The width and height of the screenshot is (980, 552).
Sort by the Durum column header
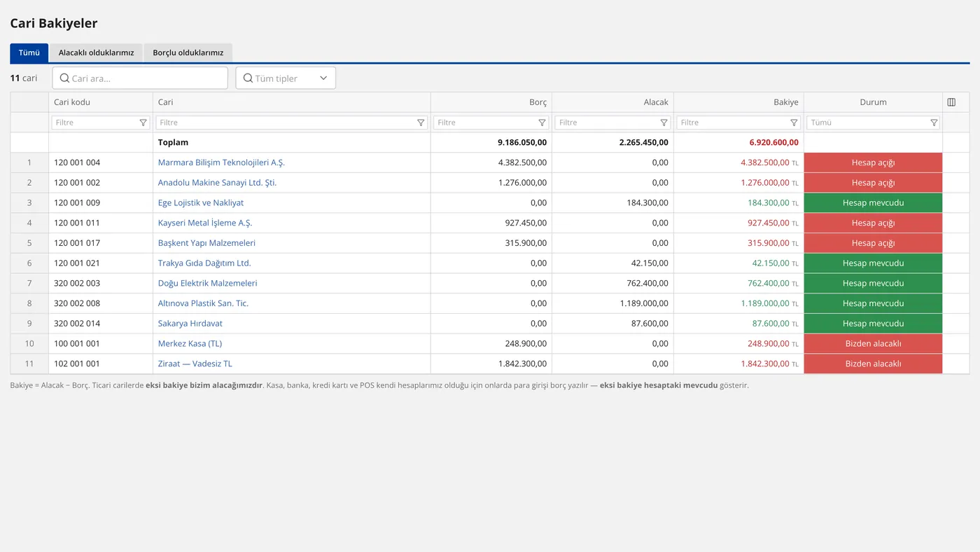click(873, 102)
